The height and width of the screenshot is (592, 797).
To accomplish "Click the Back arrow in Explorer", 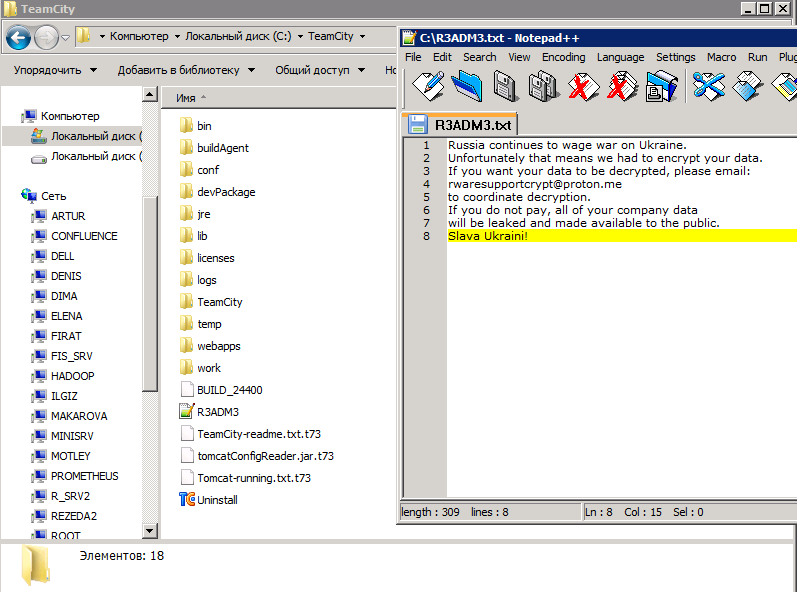I will [x=18, y=37].
